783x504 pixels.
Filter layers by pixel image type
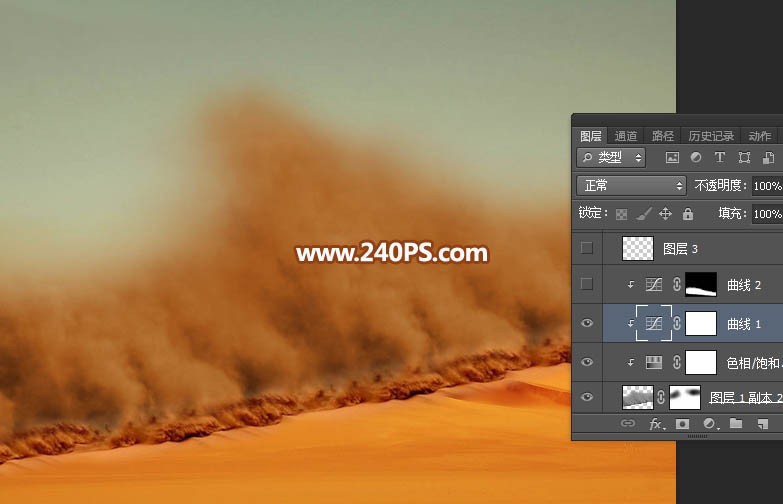pos(672,158)
